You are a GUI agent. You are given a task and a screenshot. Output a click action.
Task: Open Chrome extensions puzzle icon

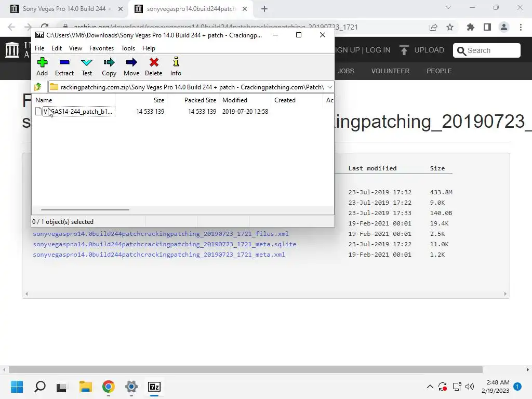pyautogui.click(x=470, y=27)
